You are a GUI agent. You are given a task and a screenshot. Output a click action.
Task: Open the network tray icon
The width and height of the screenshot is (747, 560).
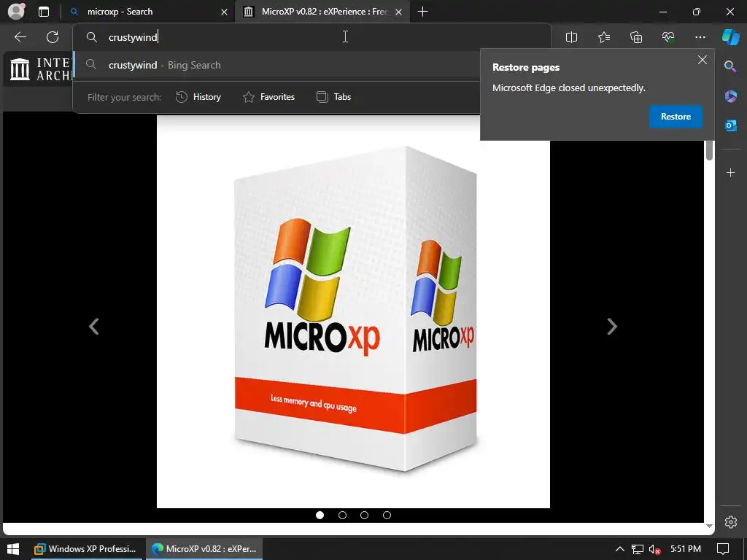pyautogui.click(x=638, y=549)
